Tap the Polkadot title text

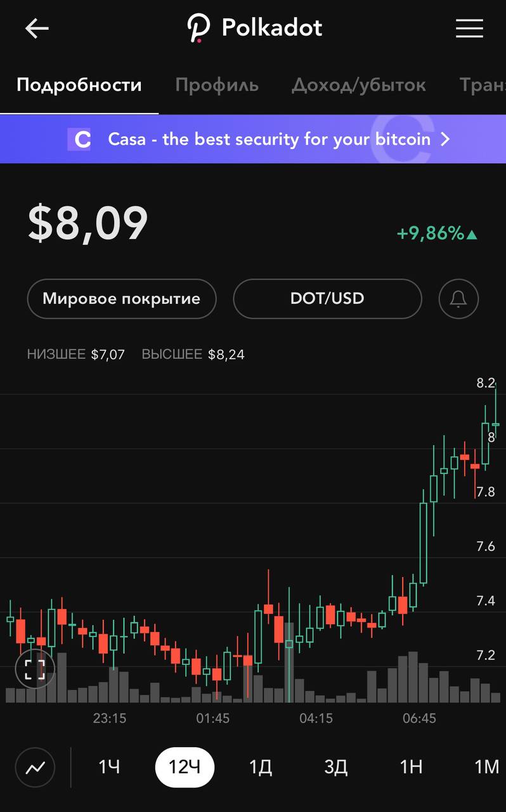(272, 28)
